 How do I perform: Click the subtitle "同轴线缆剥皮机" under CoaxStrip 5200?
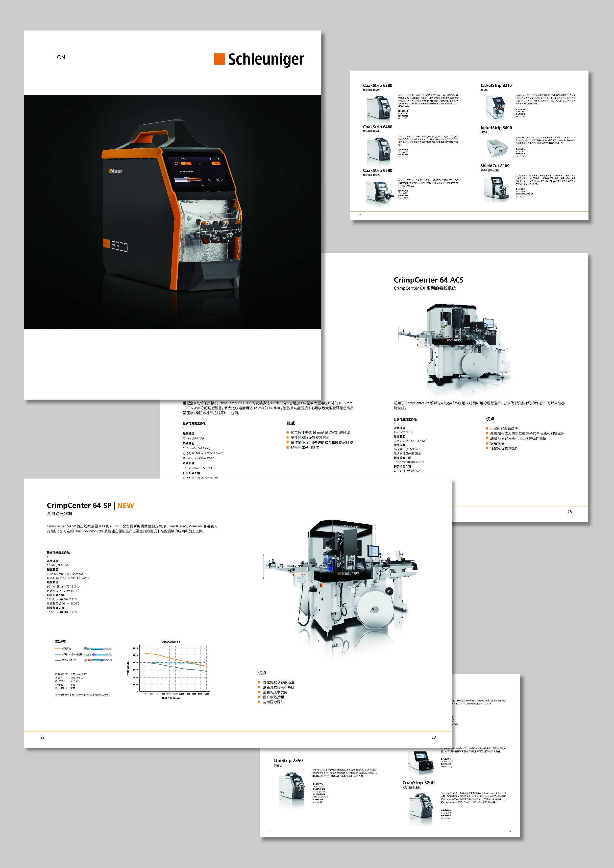point(411,788)
